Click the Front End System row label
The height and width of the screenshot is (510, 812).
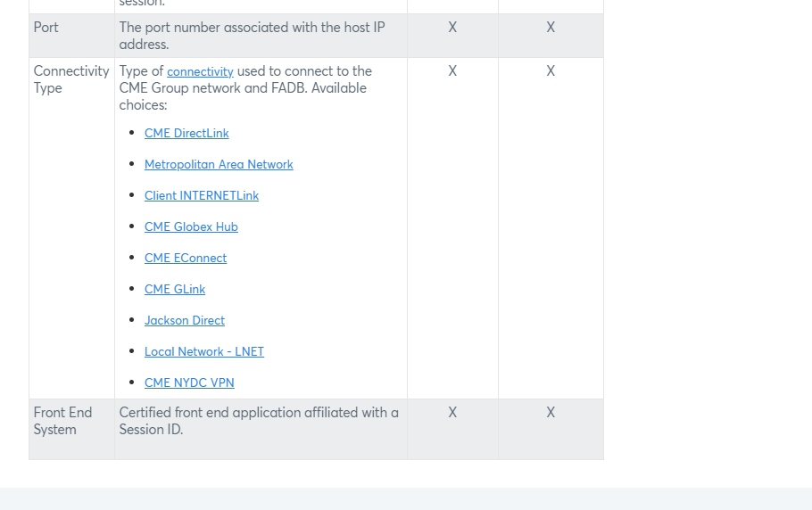(62, 421)
